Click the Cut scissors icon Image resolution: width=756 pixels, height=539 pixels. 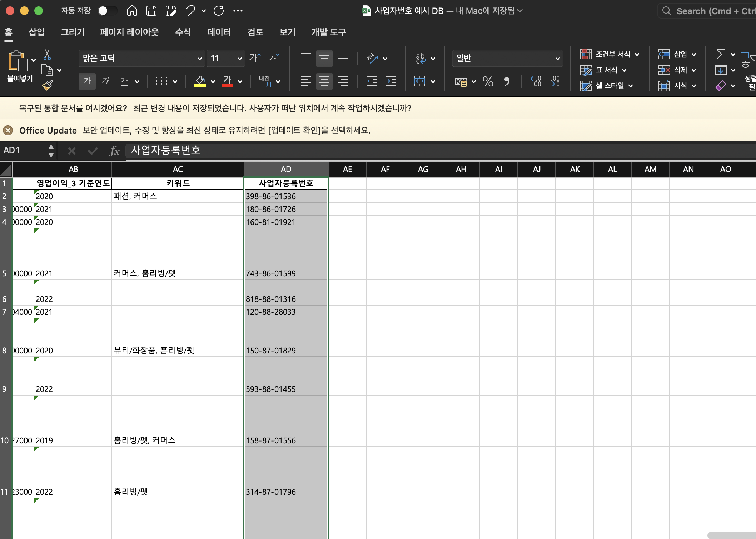(47, 55)
